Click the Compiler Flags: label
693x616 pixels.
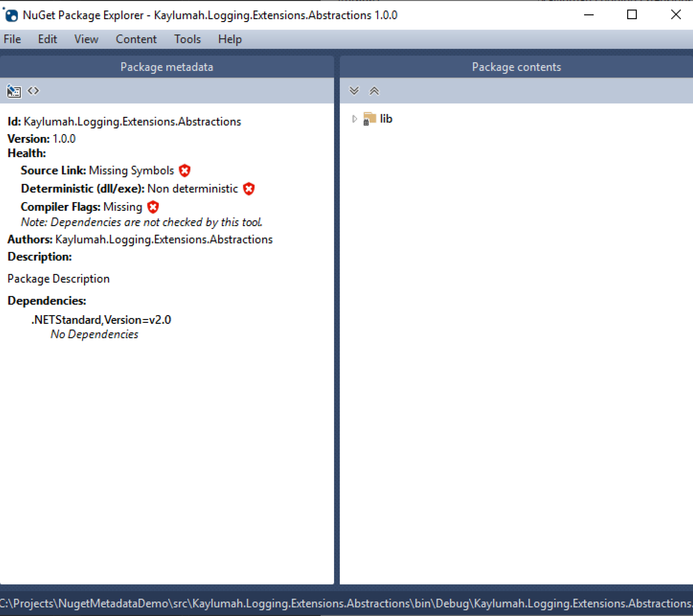point(60,207)
